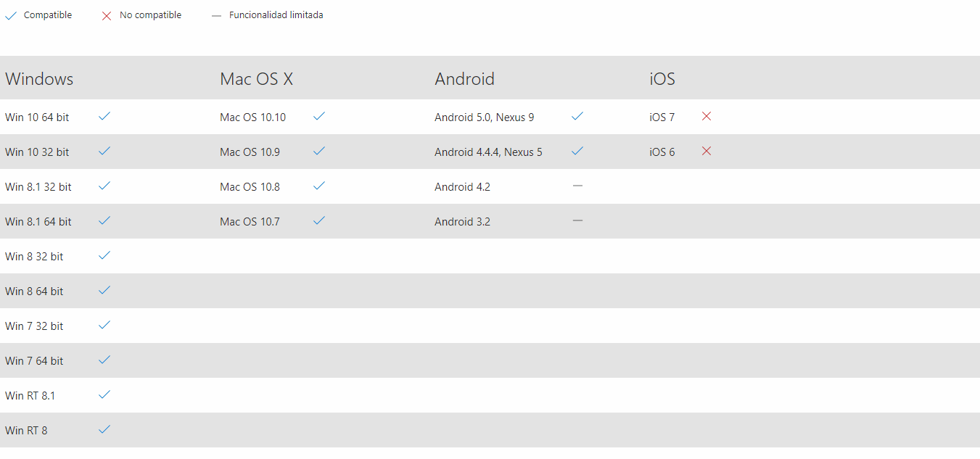Click the gray dash next to Android 4.2

coord(577,186)
